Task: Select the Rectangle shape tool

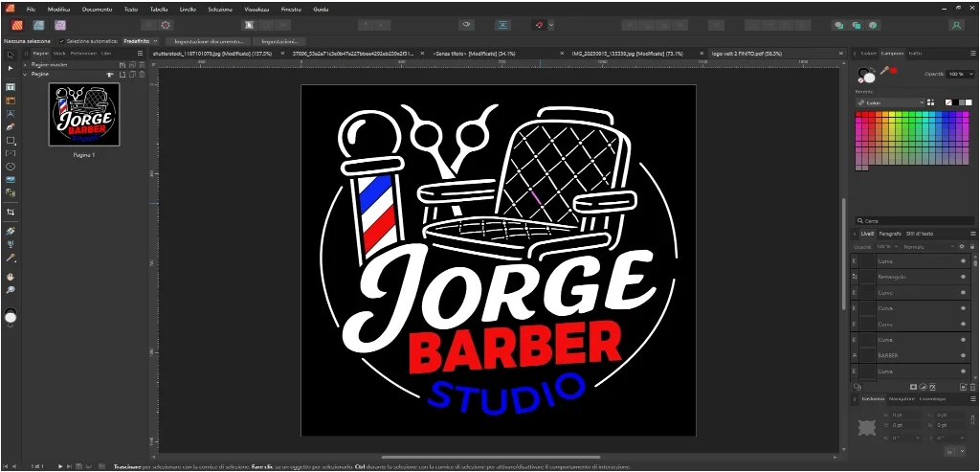Action: tap(11, 140)
